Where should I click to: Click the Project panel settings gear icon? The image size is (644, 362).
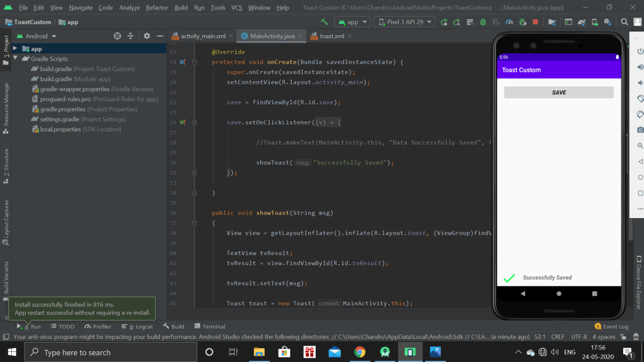[147, 36]
